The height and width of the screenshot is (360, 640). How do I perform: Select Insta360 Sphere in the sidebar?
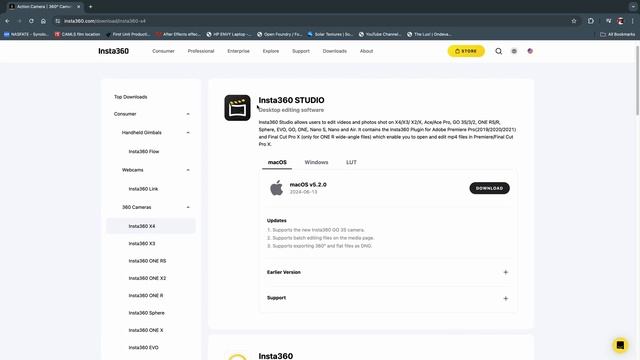coord(147,313)
